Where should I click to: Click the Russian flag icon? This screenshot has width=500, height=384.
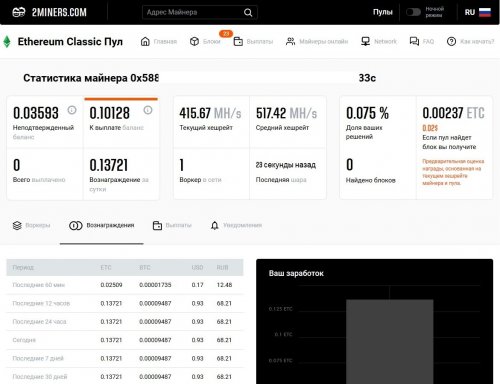coord(485,12)
